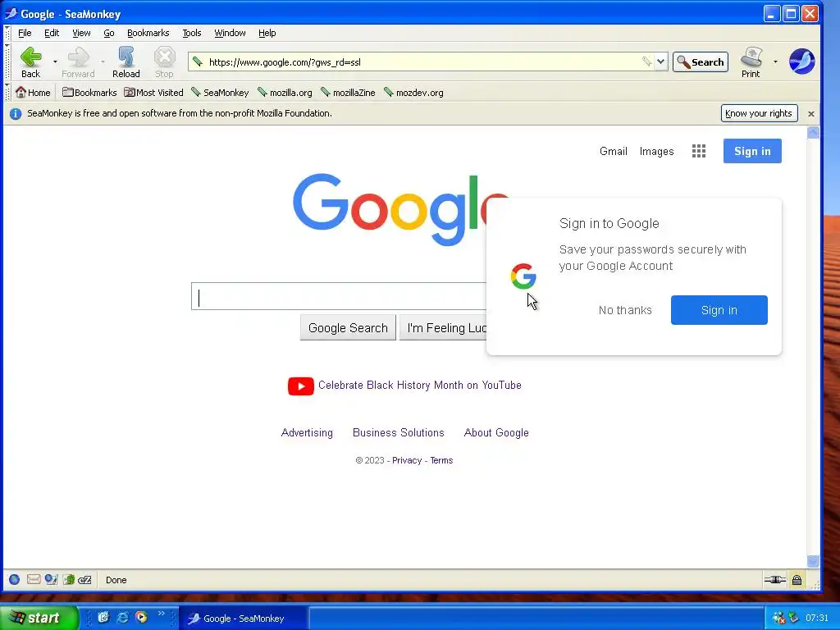This screenshot has width=840, height=630.
Task: Open the Most Visited folder
Action: (x=153, y=93)
